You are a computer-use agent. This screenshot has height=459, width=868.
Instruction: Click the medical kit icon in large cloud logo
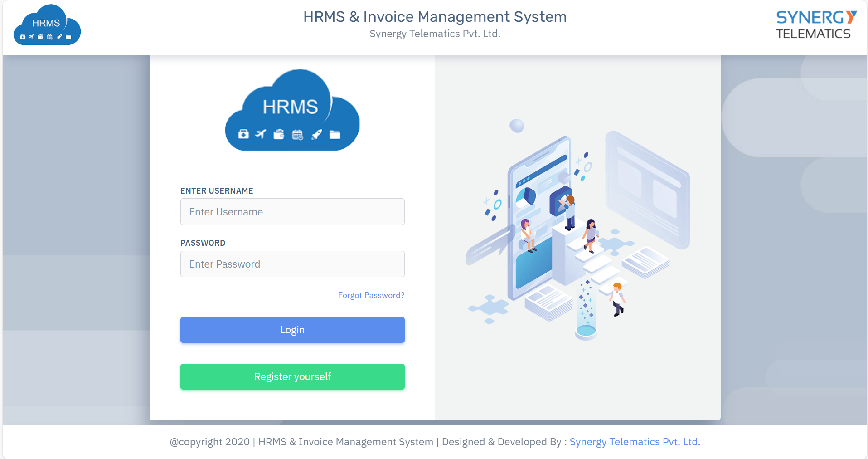243,134
